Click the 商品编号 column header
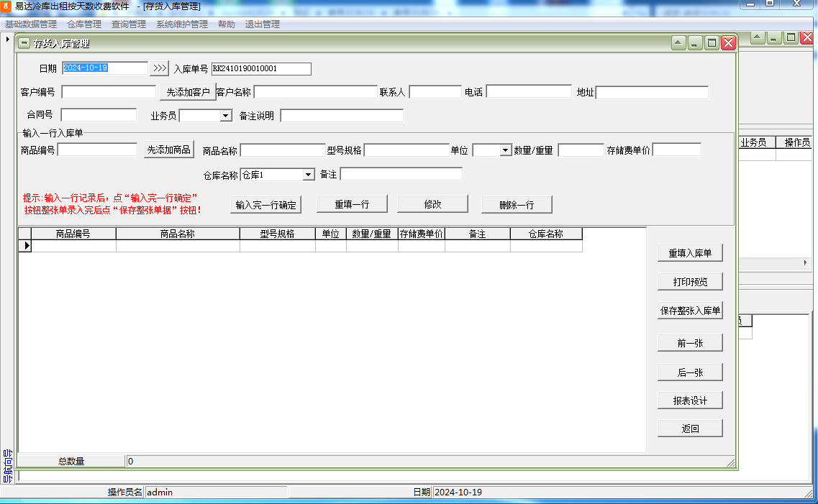The height and width of the screenshot is (504, 818). click(73, 234)
